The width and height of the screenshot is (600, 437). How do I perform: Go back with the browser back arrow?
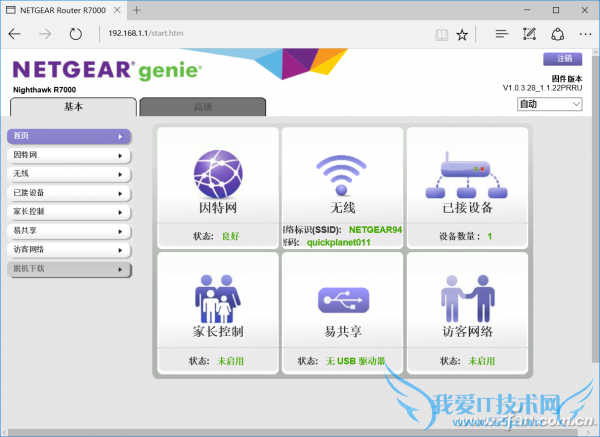(x=15, y=34)
